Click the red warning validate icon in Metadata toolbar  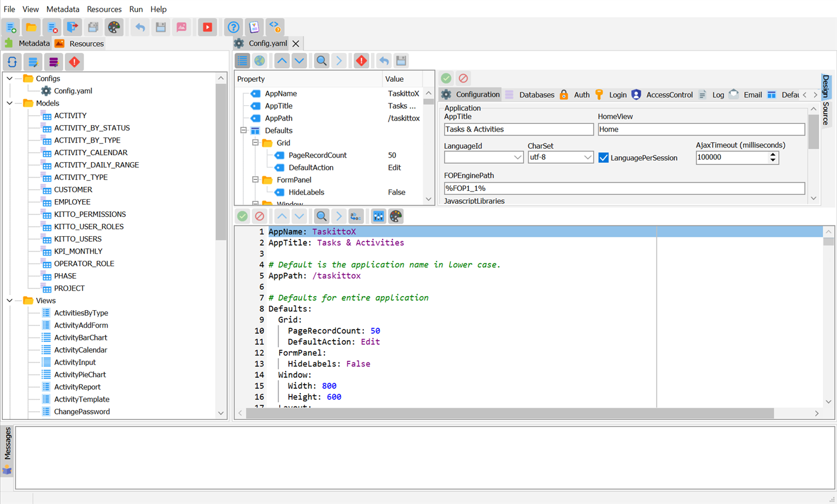tap(74, 62)
